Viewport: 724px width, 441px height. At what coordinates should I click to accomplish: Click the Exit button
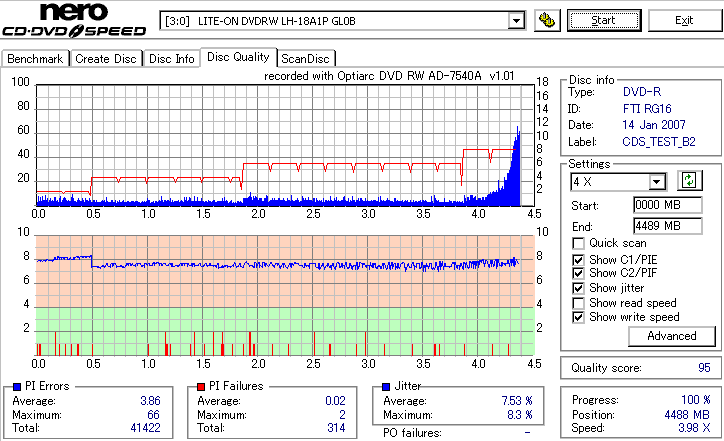click(684, 21)
